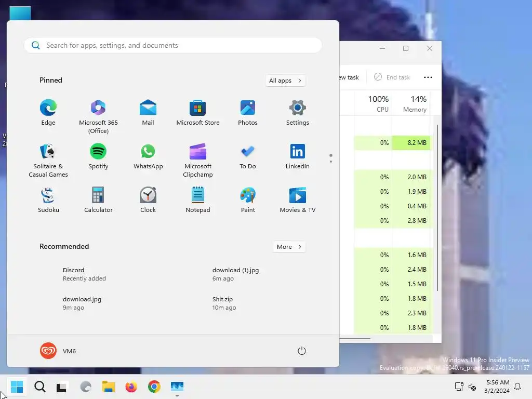This screenshot has width=532, height=399.
Task: Expand More recommended items
Action: 289,247
